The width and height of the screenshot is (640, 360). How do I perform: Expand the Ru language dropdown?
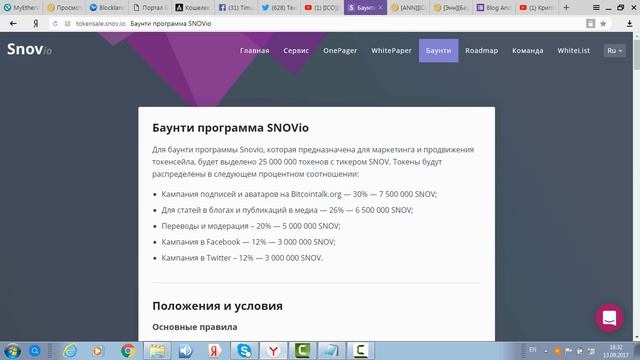coord(614,51)
